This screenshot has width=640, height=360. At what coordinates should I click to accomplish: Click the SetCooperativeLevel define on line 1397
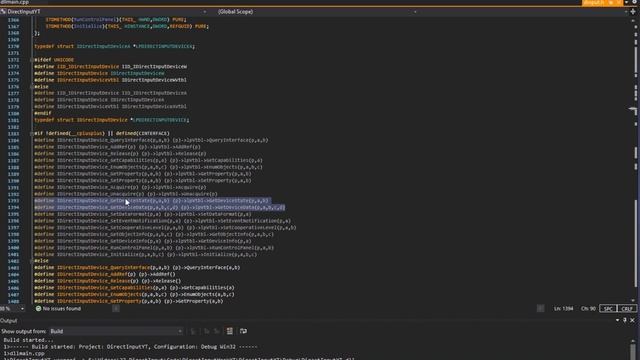coord(165,227)
